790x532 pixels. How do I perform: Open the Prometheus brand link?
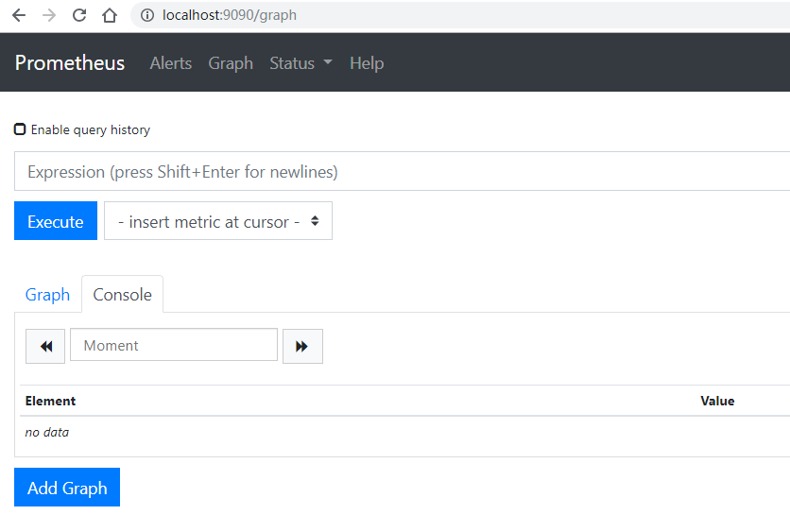pos(70,63)
